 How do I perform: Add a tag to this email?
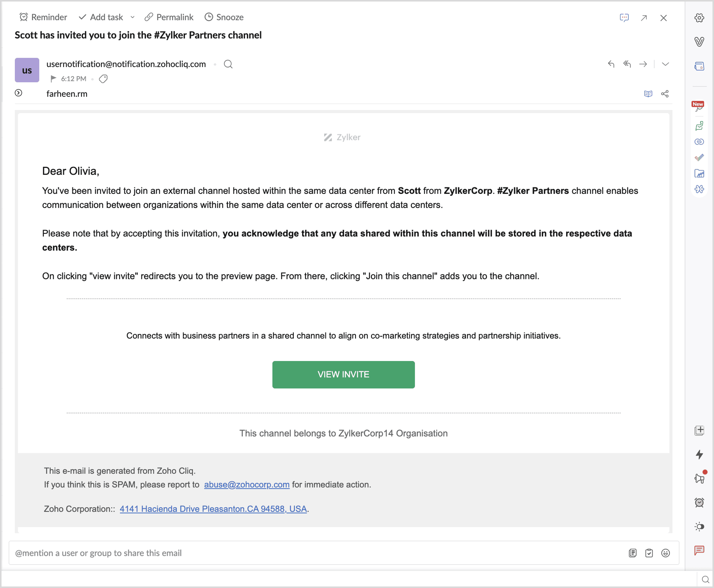point(103,79)
